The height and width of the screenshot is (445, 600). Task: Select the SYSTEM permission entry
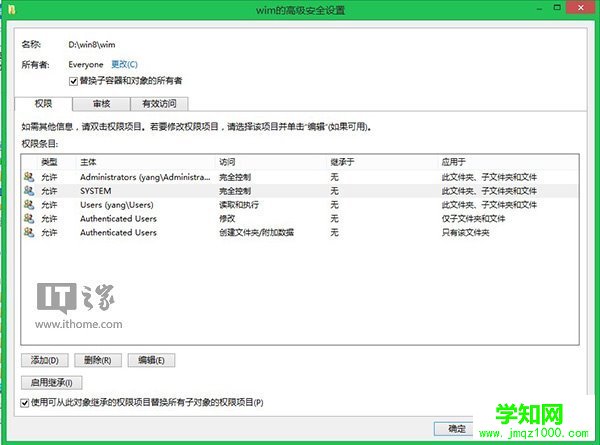pyautogui.click(x=300, y=191)
